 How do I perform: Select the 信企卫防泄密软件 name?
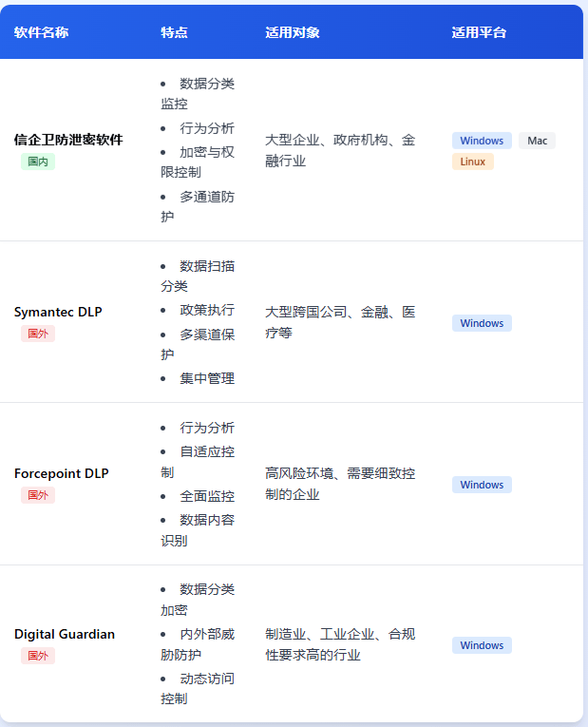tap(68, 140)
